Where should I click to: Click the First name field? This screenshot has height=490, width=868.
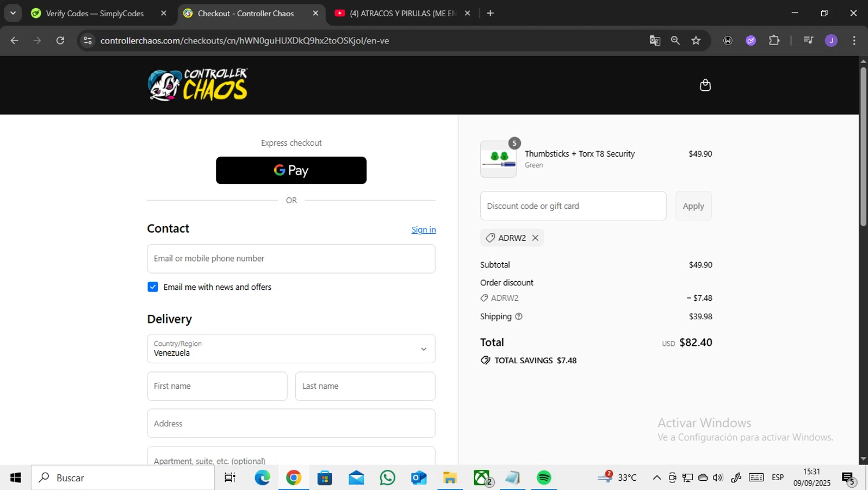click(x=217, y=386)
